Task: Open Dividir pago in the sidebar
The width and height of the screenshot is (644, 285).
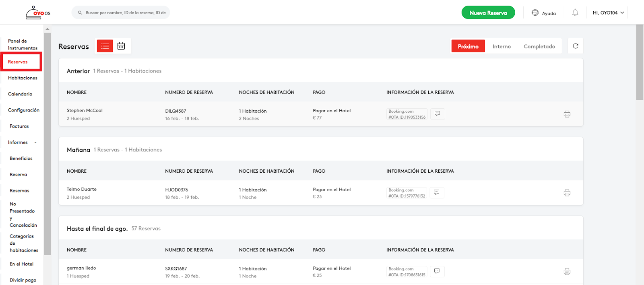Action: pyautogui.click(x=23, y=280)
